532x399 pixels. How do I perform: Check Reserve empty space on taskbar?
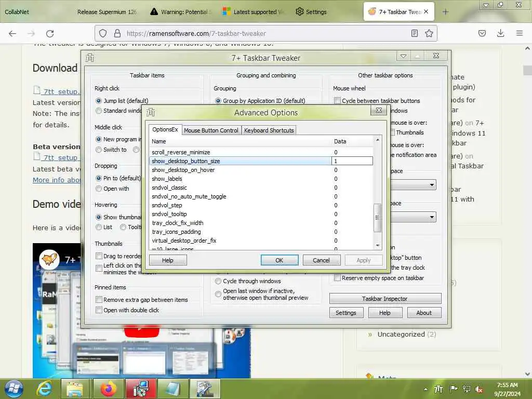click(337, 278)
